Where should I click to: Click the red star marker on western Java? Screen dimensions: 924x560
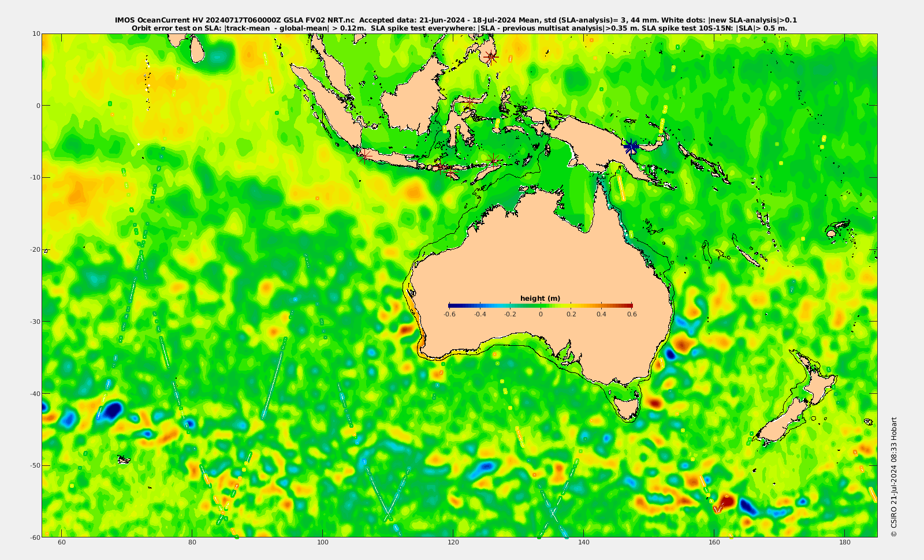[364, 155]
